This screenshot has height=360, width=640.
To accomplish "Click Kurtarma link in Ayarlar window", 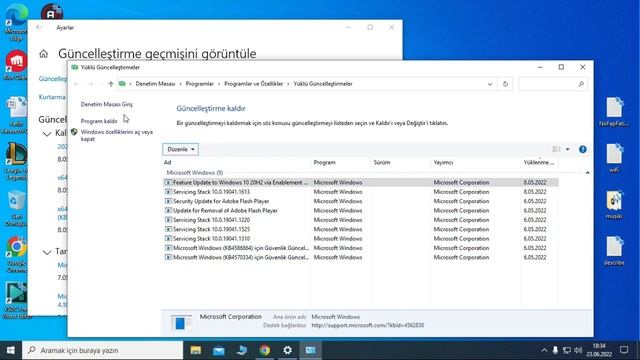I will coord(52,97).
